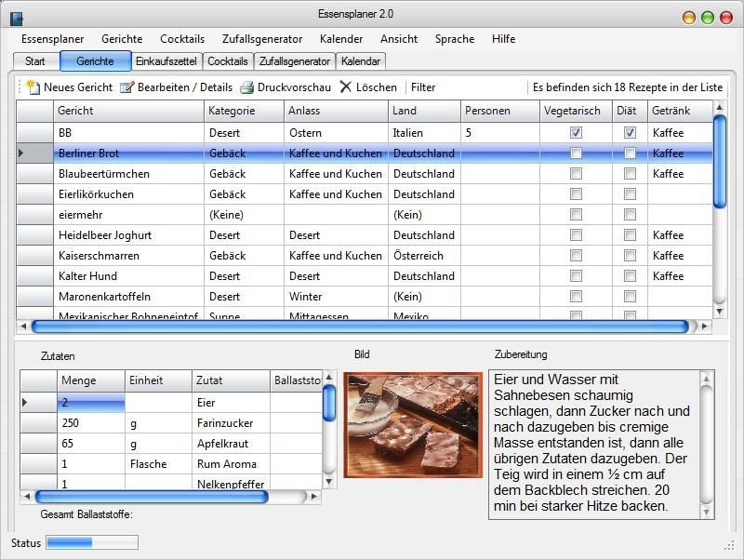Sort by the Gericht column header

[128, 111]
